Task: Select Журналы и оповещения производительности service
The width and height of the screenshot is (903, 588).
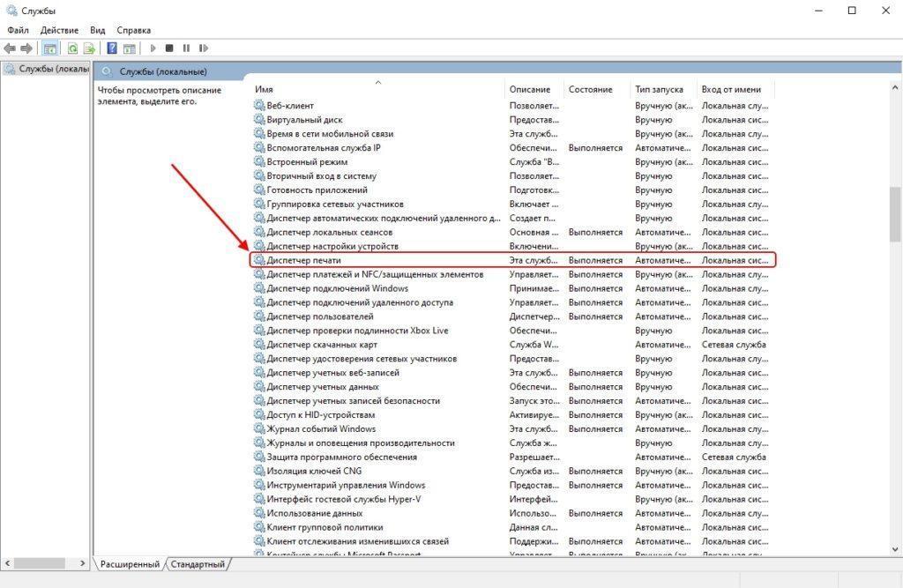Action: (x=361, y=443)
